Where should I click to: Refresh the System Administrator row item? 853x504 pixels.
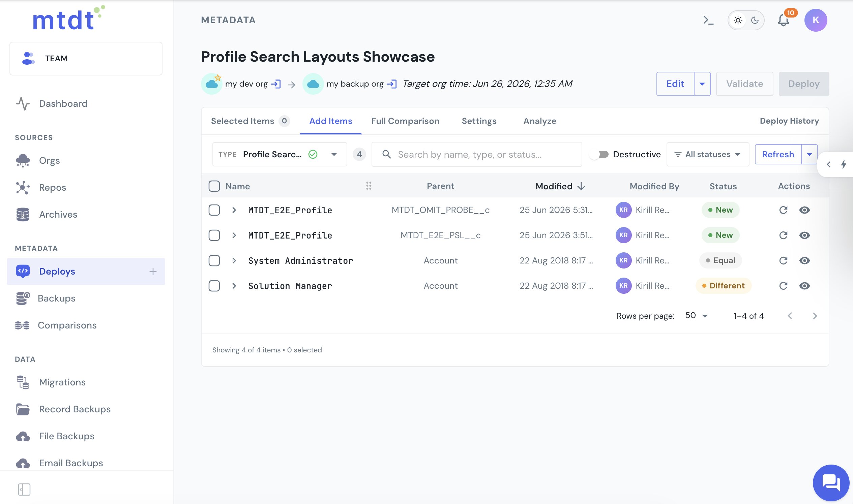(x=783, y=260)
